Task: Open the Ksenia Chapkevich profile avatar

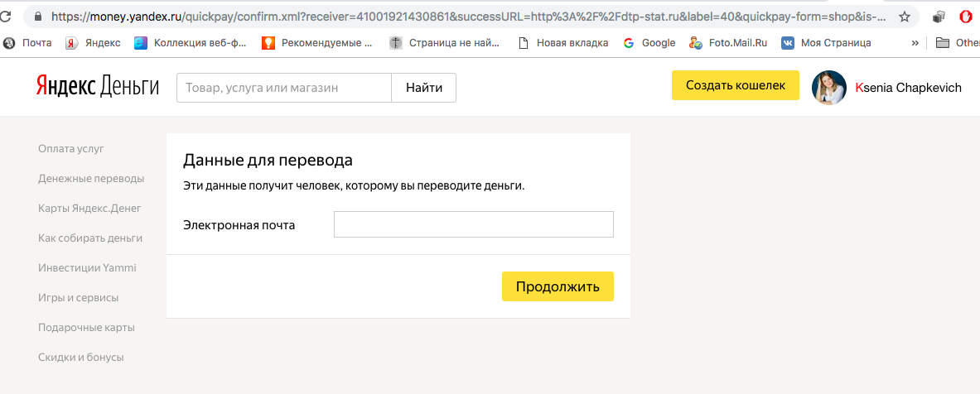Action: click(x=828, y=88)
